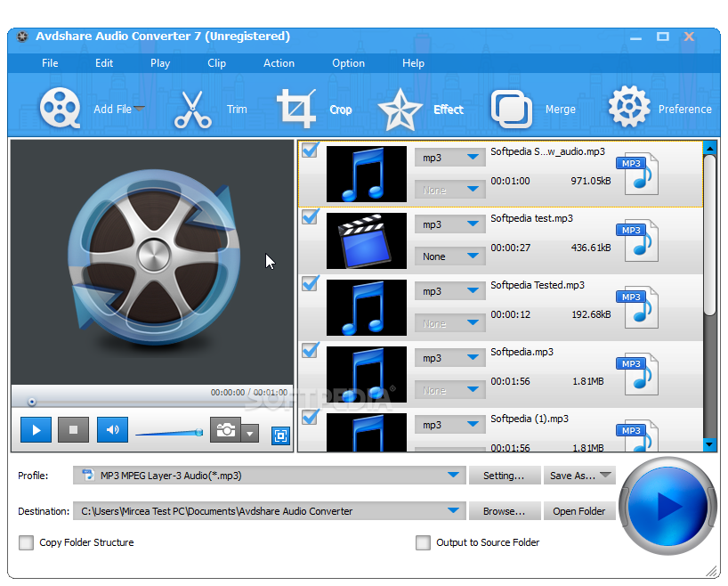
Task: Open None dropdown for Softpedia test.mp3
Action: pos(450,256)
